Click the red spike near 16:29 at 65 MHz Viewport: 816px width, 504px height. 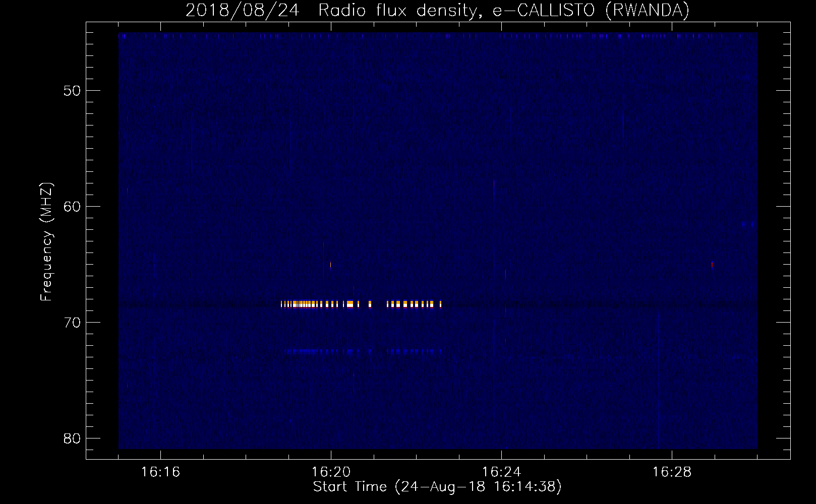(x=712, y=265)
